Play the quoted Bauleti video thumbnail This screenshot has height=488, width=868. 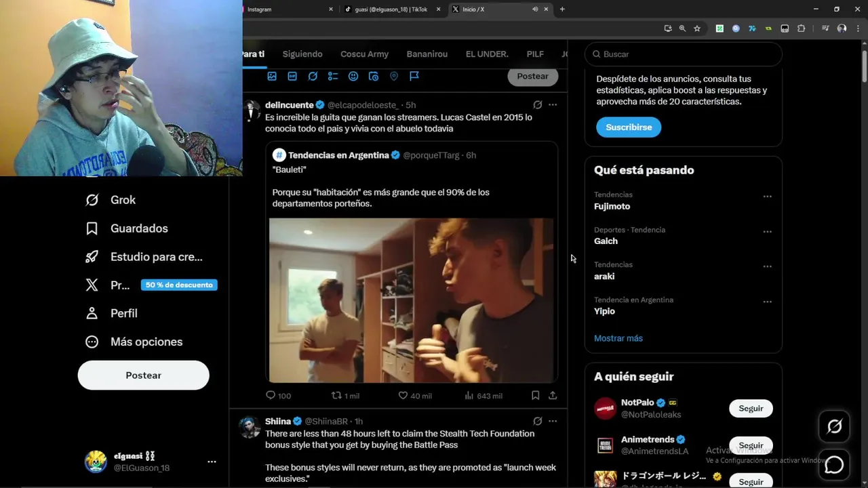411,300
